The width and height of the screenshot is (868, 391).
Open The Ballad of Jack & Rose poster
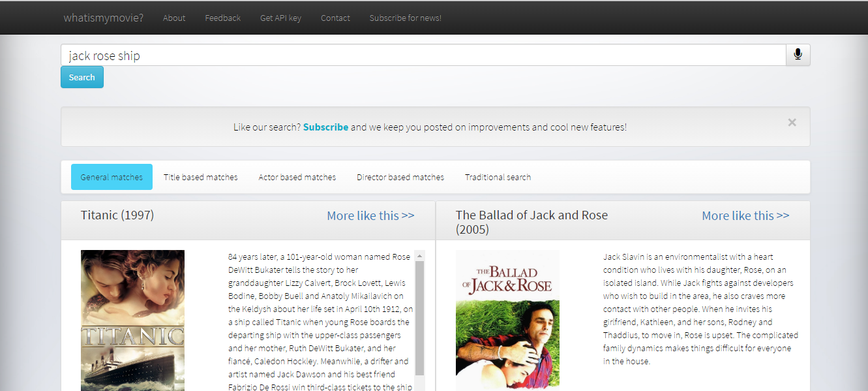tap(507, 321)
